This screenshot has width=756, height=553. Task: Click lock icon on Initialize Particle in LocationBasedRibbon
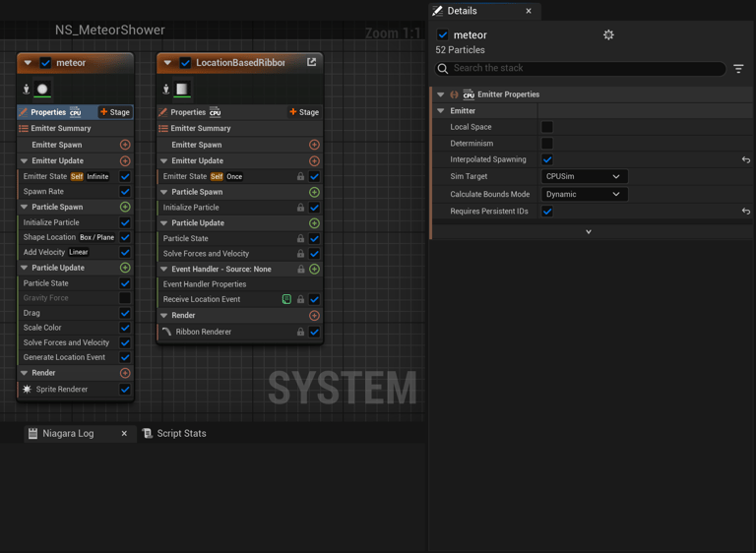point(300,208)
